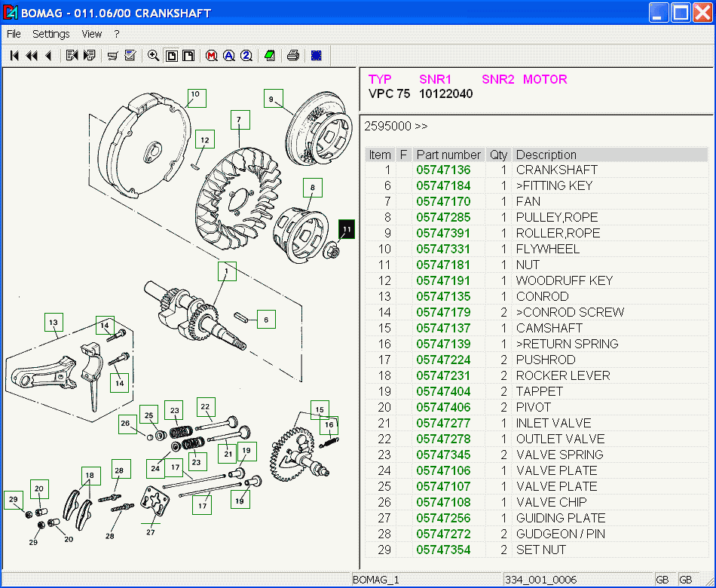This screenshot has width=716, height=588.
Task: Click serial number 10122040 under SNR1
Action: coord(445,94)
